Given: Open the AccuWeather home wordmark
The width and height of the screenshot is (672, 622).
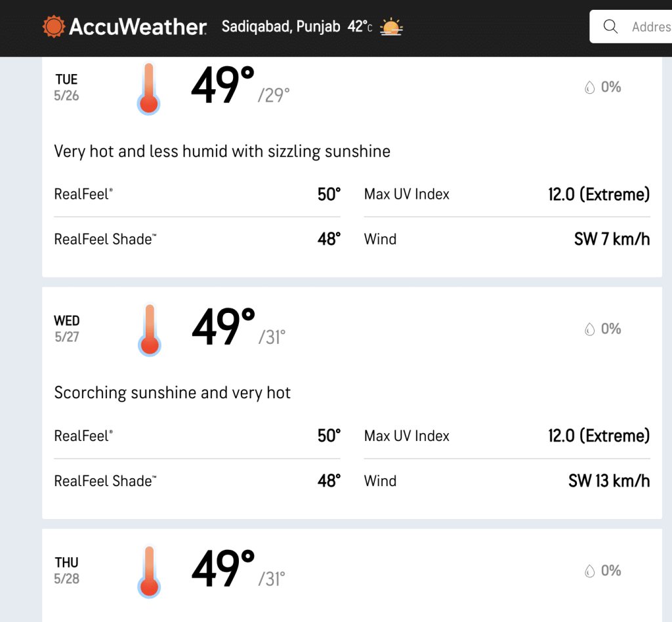Looking at the screenshot, I should click(x=138, y=26).
